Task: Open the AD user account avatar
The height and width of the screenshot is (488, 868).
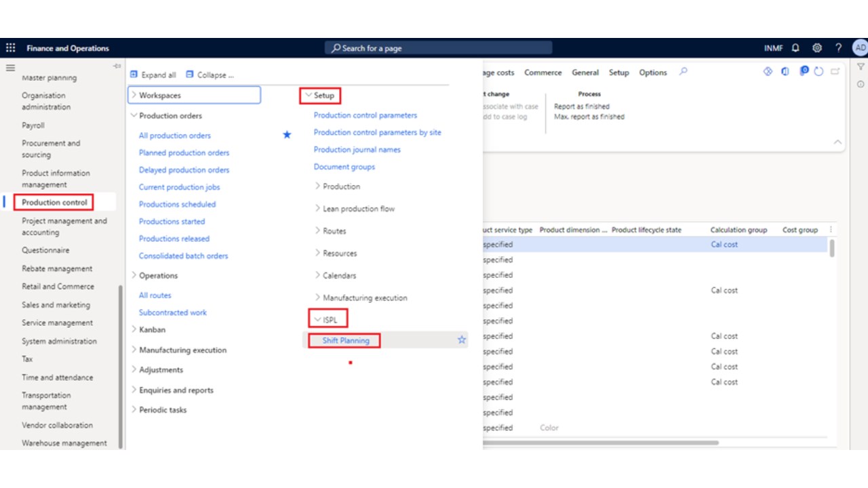Action: point(860,48)
